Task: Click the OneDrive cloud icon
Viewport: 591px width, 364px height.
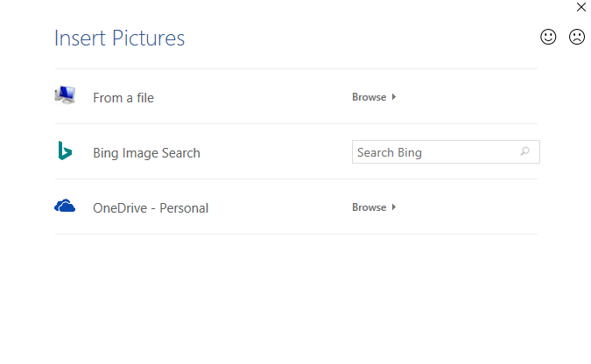Action: point(65,206)
